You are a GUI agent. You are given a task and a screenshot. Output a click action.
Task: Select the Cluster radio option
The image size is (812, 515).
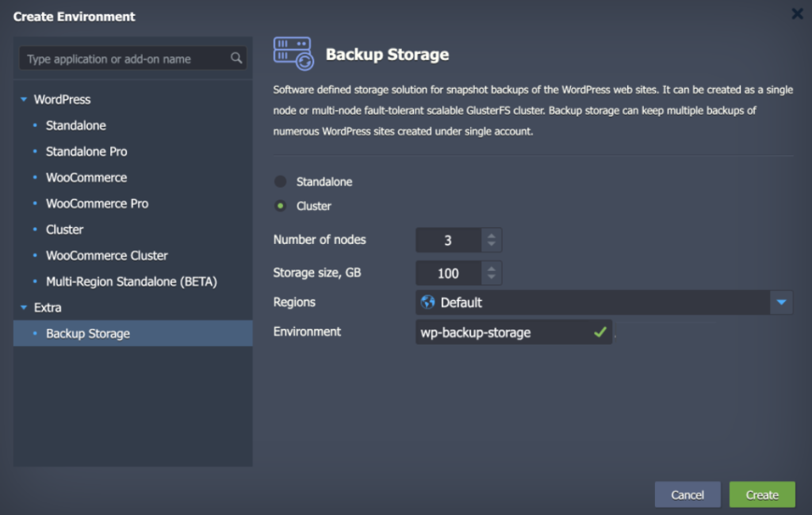tap(280, 206)
